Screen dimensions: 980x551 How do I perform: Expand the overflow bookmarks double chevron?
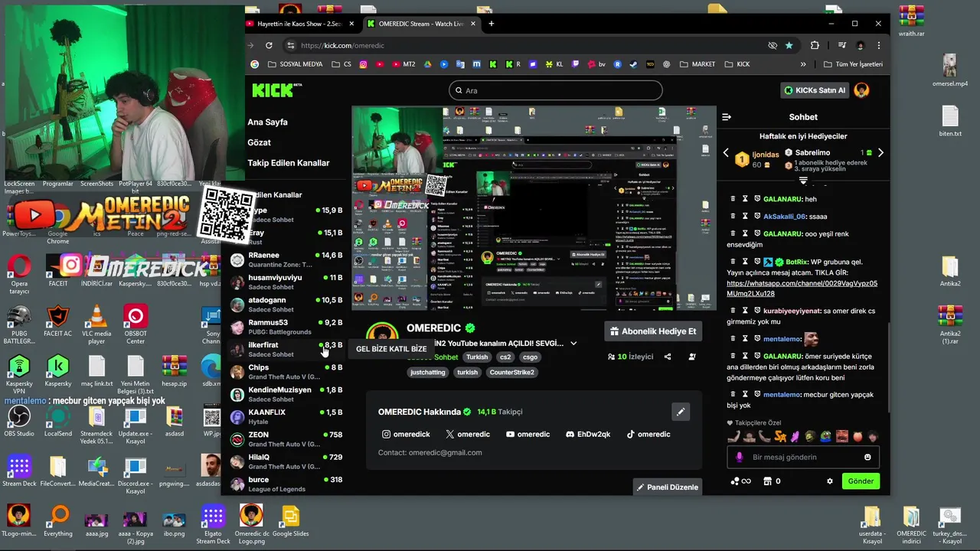click(803, 64)
